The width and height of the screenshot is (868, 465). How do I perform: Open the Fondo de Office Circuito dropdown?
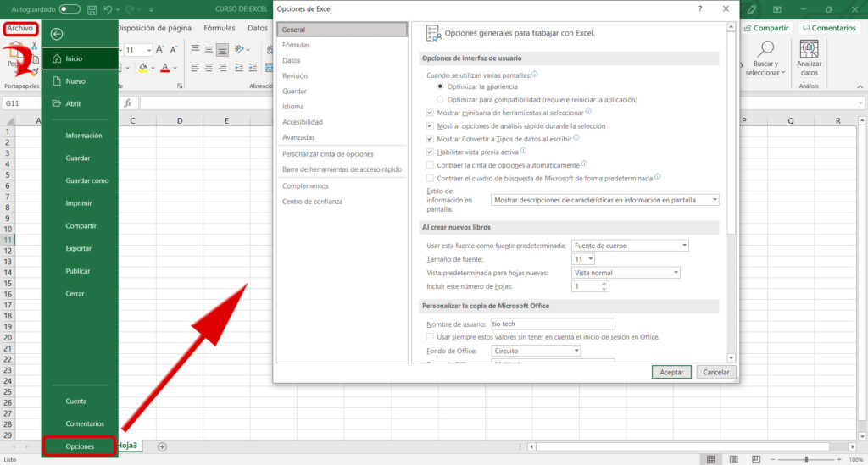535,351
